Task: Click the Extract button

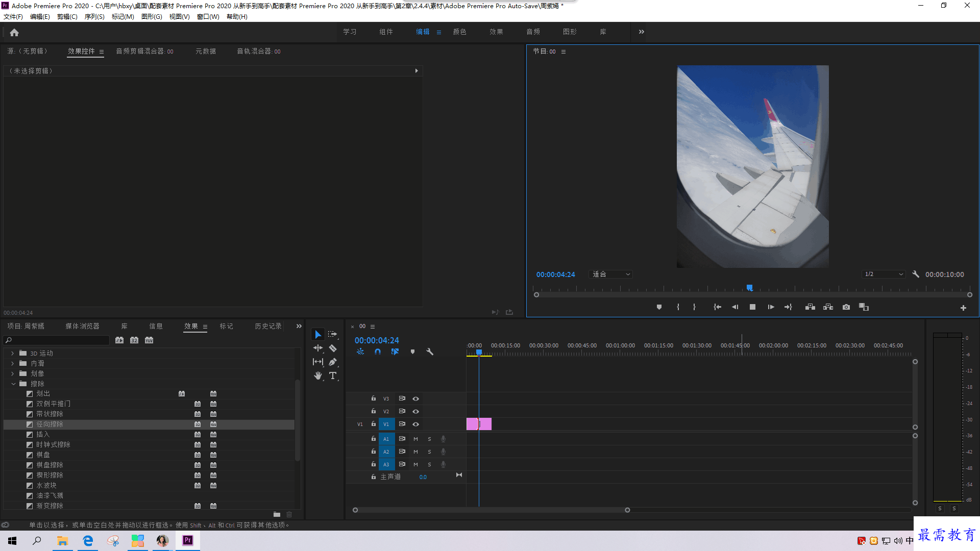Action: [828, 307]
